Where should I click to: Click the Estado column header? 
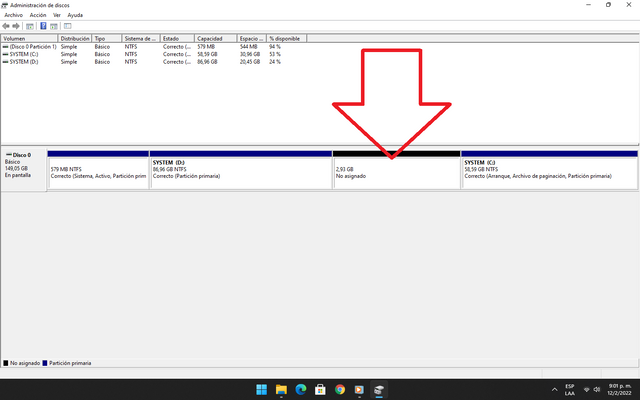(x=178, y=38)
